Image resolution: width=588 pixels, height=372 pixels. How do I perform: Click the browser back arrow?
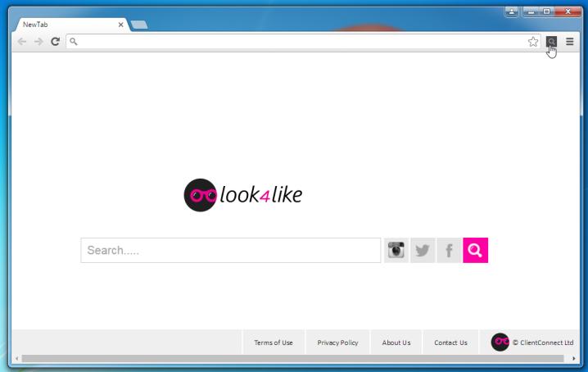[22, 41]
